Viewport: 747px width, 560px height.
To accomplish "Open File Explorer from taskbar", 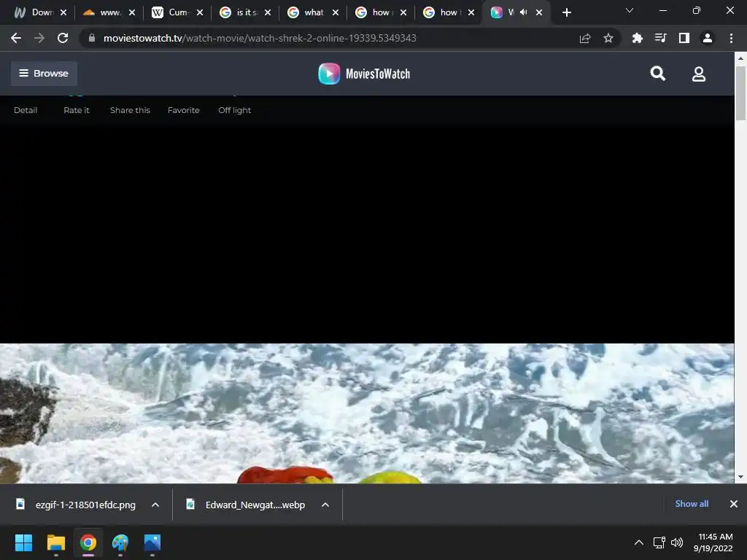I will [55, 542].
